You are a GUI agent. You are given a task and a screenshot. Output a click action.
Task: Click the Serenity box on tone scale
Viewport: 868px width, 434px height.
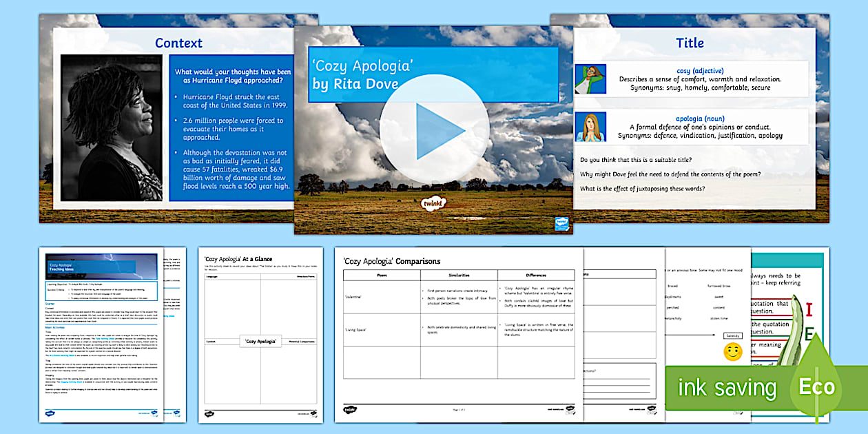(x=732, y=335)
